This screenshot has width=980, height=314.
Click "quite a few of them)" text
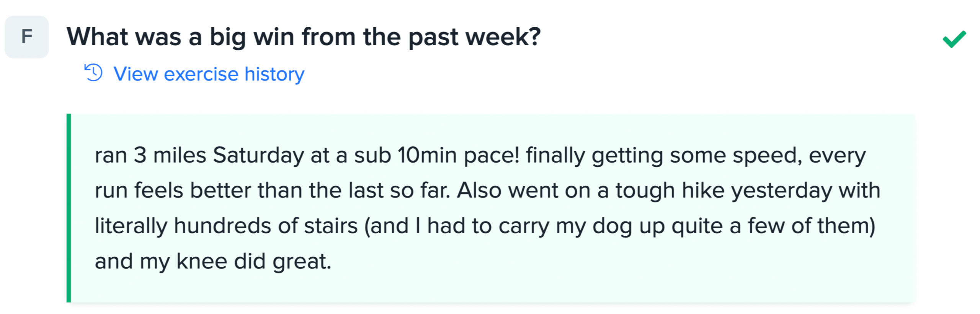click(x=773, y=226)
